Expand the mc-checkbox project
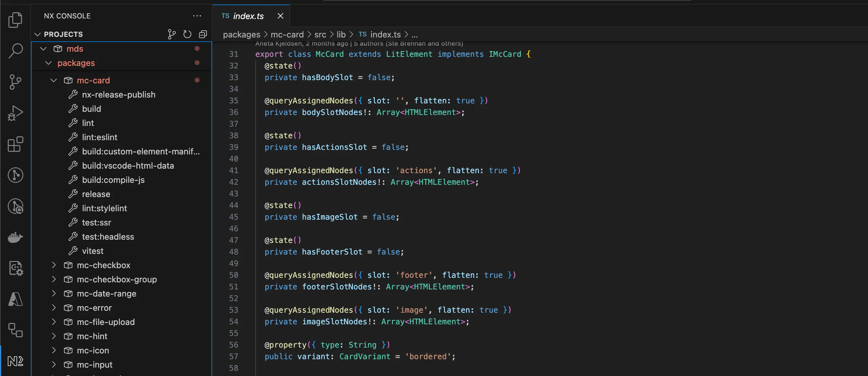This screenshot has height=376, width=868. tap(54, 265)
